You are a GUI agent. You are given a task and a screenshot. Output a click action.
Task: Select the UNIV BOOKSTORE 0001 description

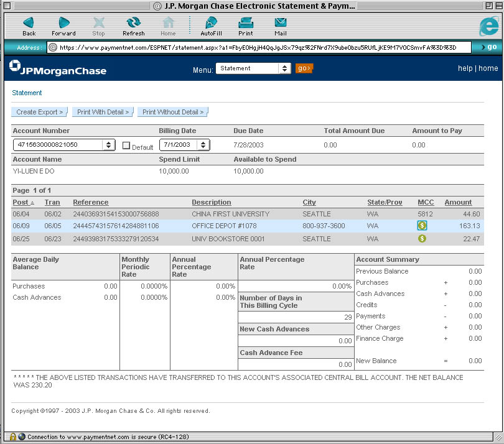[228, 239]
